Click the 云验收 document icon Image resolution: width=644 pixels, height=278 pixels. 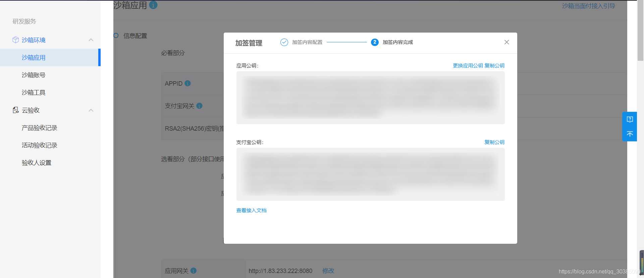coord(15,110)
